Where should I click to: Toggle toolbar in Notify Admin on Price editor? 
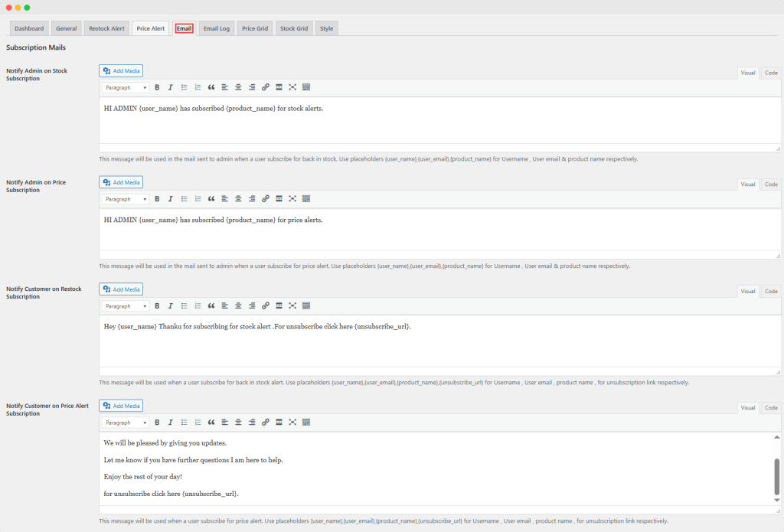[x=306, y=199]
